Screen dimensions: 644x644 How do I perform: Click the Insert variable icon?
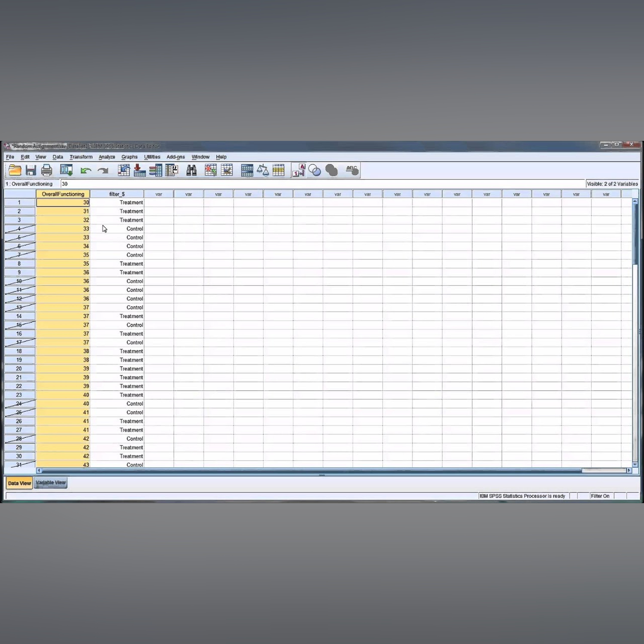(x=227, y=170)
